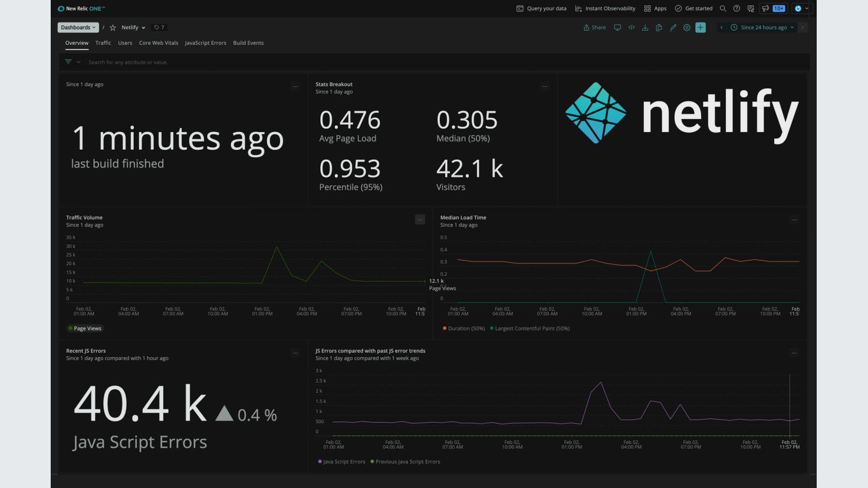Open Instant Observability

tap(605, 8)
